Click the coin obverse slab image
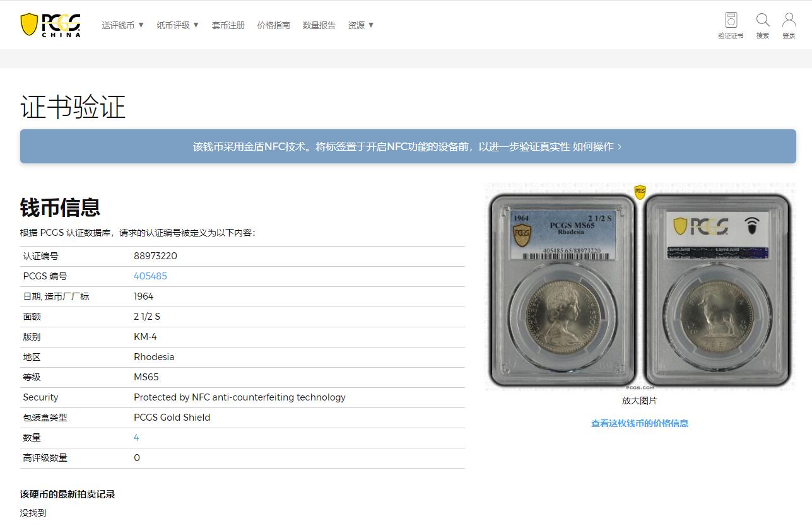The height and width of the screenshot is (526, 812). (563, 290)
